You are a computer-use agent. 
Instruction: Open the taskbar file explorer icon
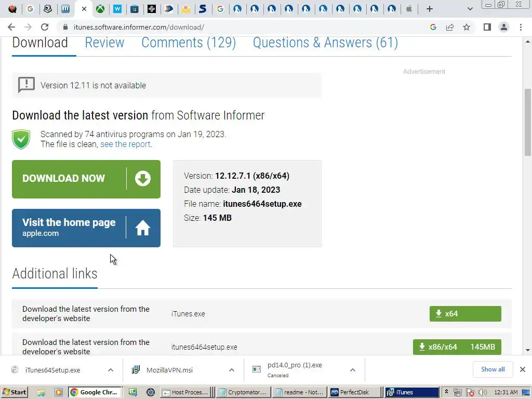(41, 393)
